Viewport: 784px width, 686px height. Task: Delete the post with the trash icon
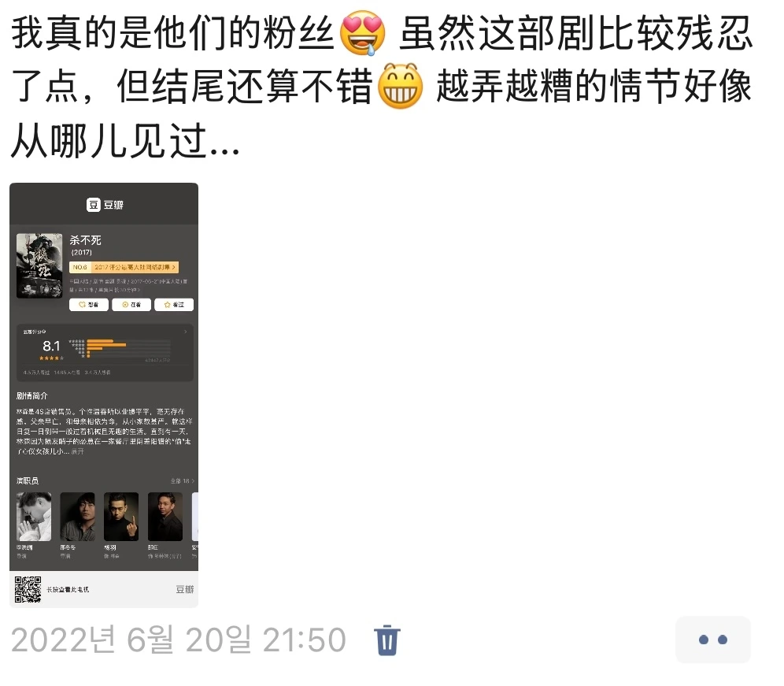click(x=387, y=640)
